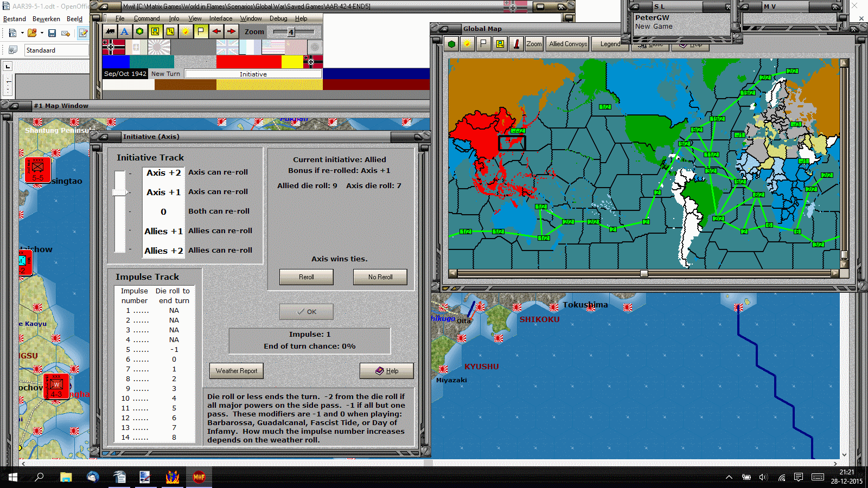Click the red left arrow toolbar icon

(x=216, y=31)
